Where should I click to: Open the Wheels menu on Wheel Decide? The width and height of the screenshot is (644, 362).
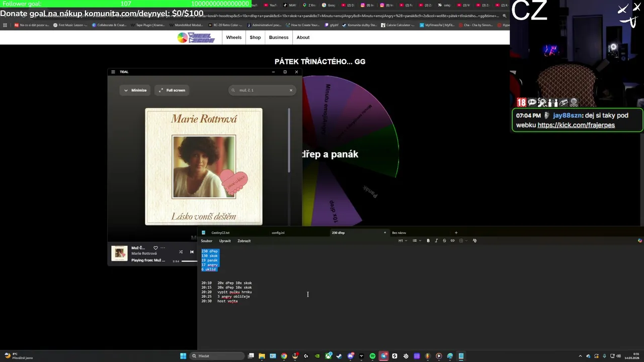(233, 37)
